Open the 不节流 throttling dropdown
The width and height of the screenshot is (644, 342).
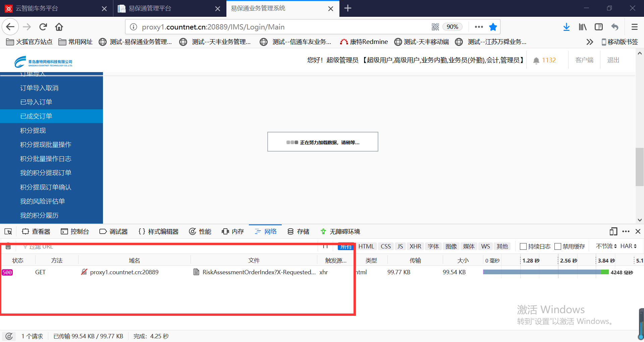click(x=606, y=246)
